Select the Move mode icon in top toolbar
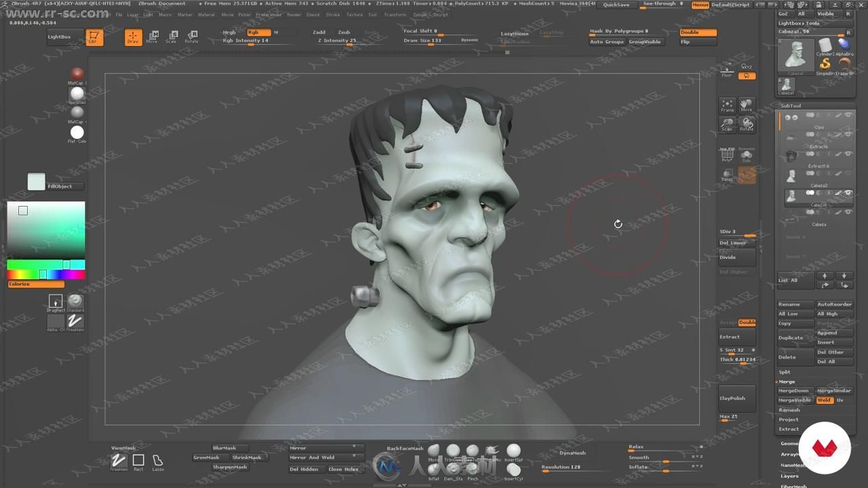Image resolution: width=868 pixels, height=488 pixels. pos(153,37)
